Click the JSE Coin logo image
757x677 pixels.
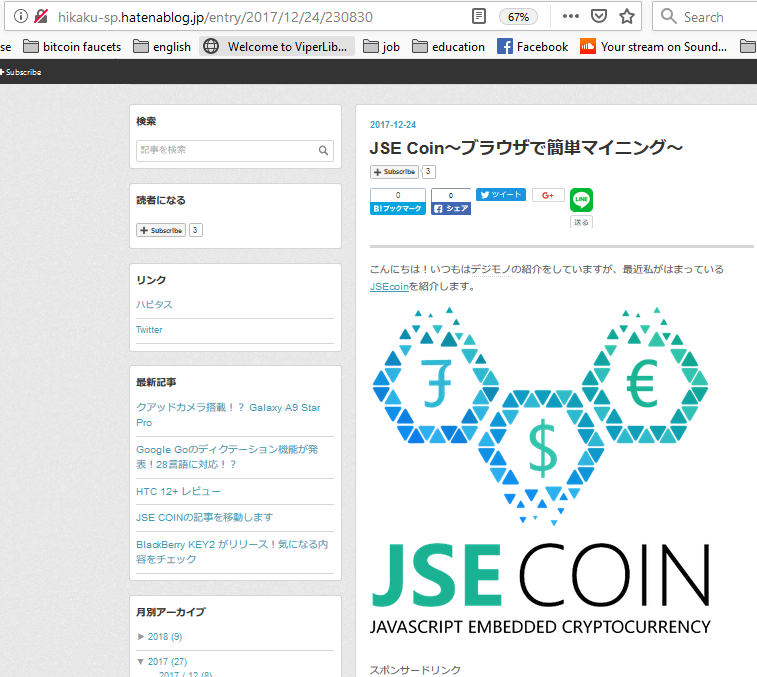click(540, 471)
